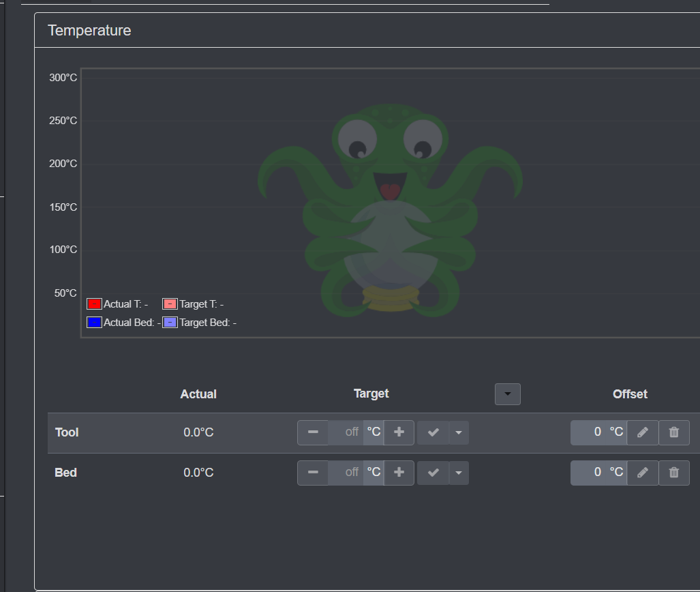This screenshot has width=700, height=592.
Task: Expand the Bed target preset dropdown caret
Action: [x=458, y=472]
